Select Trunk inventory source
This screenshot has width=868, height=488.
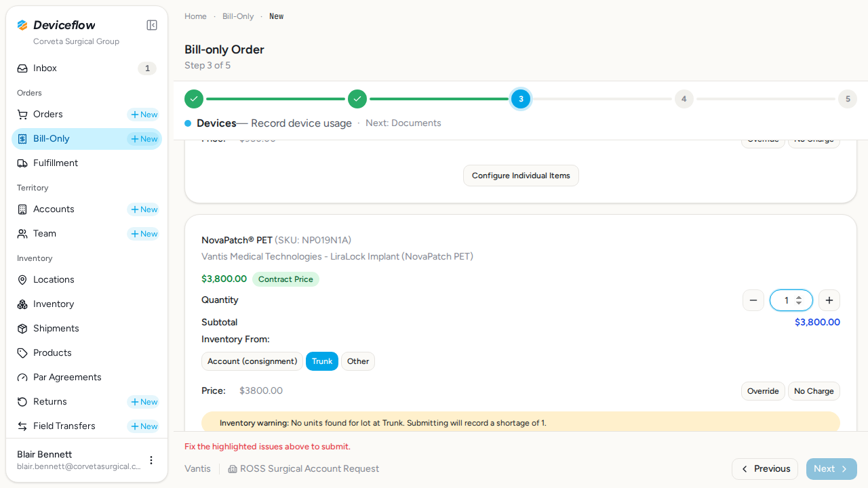click(322, 361)
